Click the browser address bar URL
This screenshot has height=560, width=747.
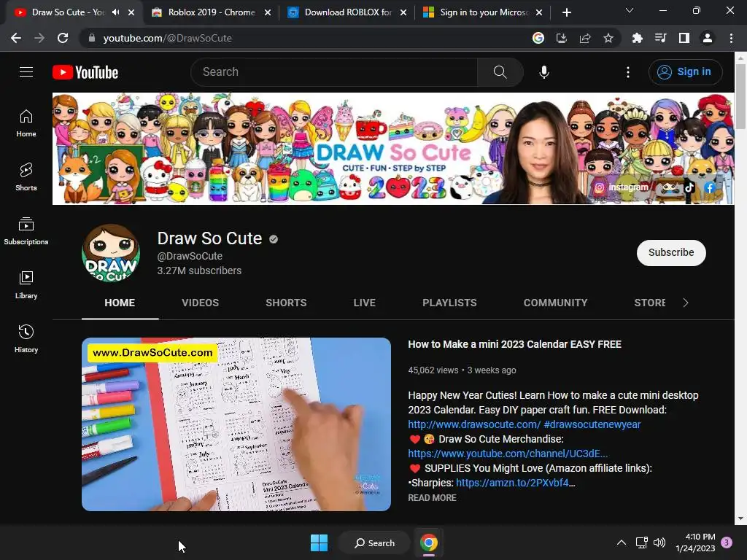tap(167, 38)
